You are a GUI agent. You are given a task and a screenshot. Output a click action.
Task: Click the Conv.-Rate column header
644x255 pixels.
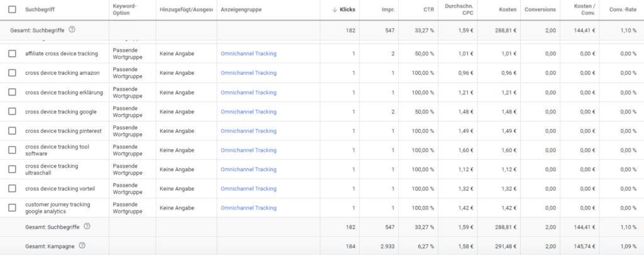point(623,10)
